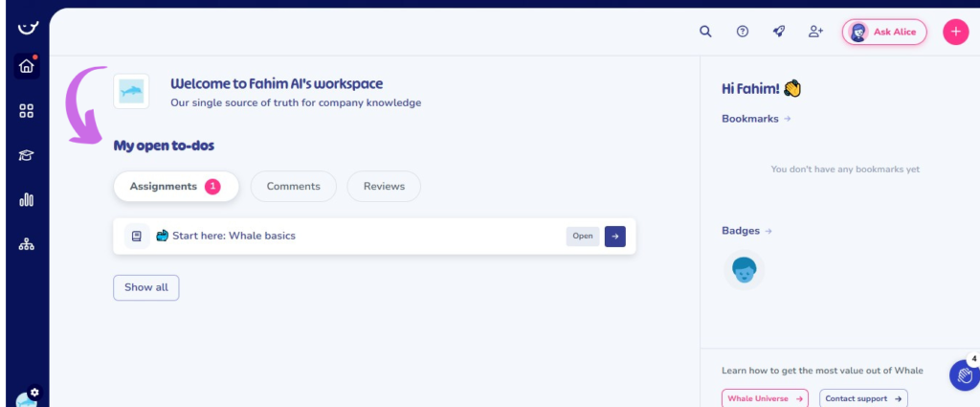Select the Assignments tab
The width and height of the screenshot is (980, 407).
pyautogui.click(x=176, y=187)
